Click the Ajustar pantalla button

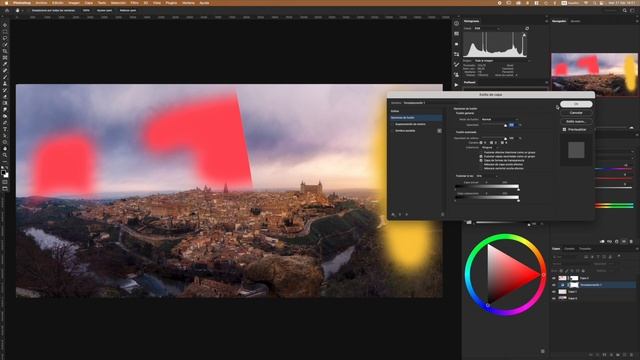click(x=104, y=10)
